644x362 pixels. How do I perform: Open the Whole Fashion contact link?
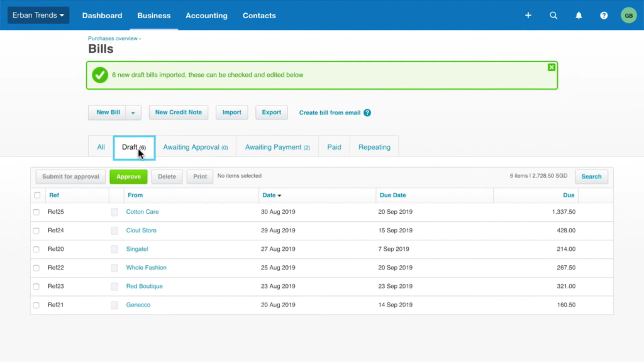(146, 268)
